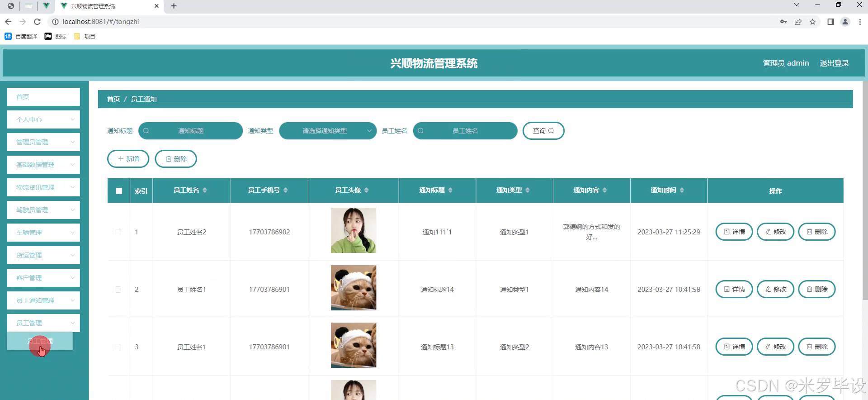
Task: Click 修改 for the 员工姓名2 row
Action: 775,232
